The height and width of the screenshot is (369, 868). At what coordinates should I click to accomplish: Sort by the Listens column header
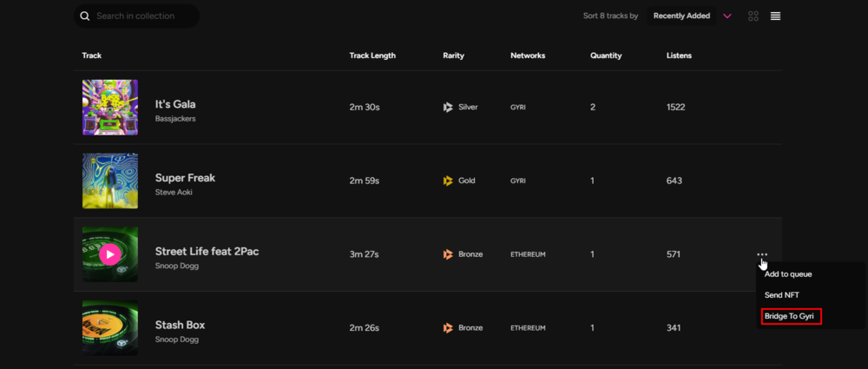[x=679, y=56]
